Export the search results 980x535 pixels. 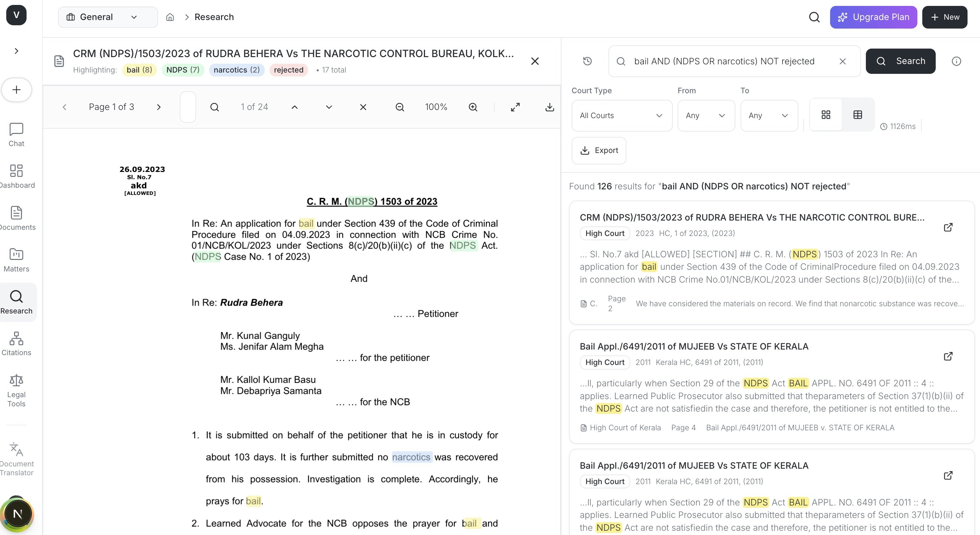(599, 150)
